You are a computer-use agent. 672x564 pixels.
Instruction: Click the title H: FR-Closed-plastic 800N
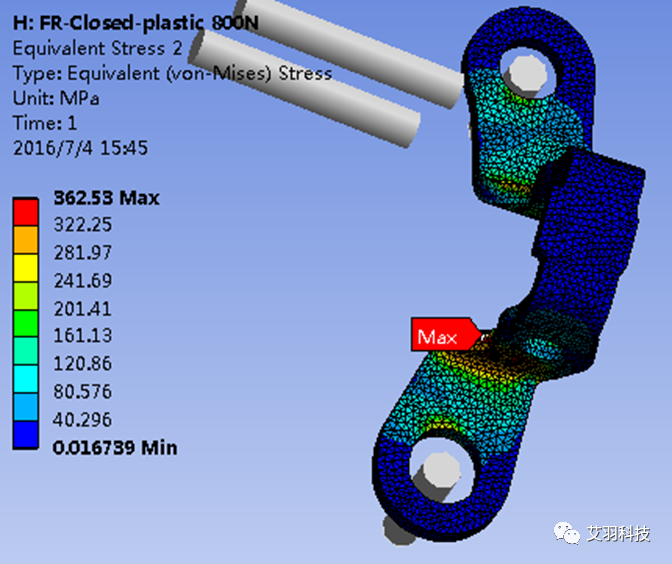pos(136,23)
